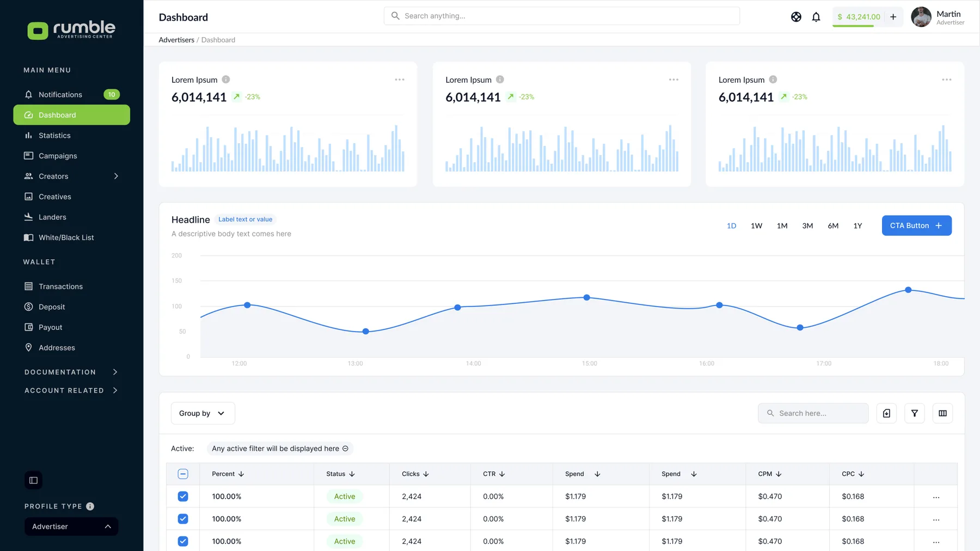Open the table columns layout icon
Screen dimensions: 980x551
[x=942, y=413]
